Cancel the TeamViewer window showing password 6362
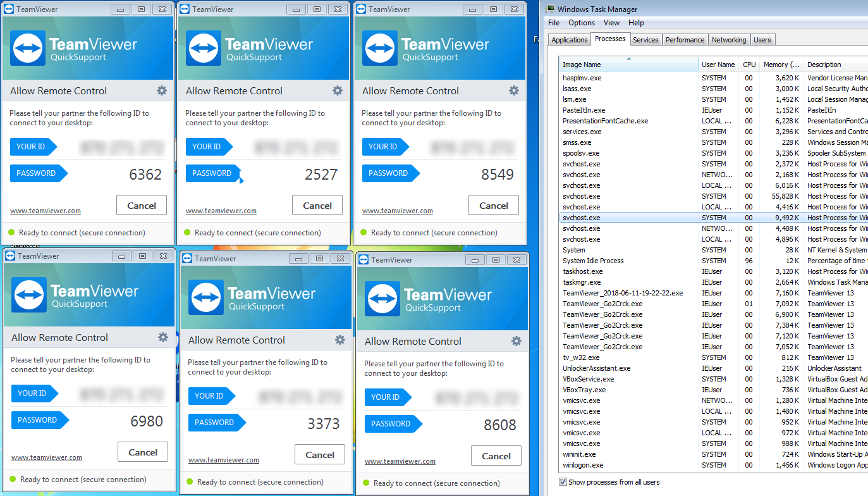This screenshot has height=496, width=868. click(x=142, y=205)
